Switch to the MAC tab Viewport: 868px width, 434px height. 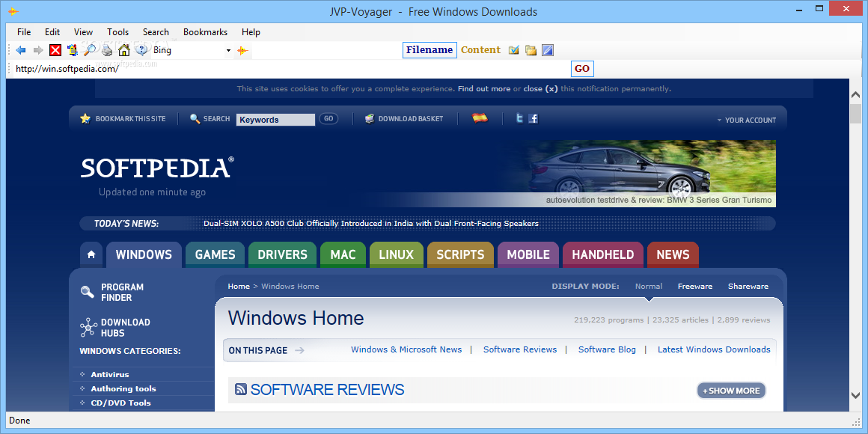(343, 254)
